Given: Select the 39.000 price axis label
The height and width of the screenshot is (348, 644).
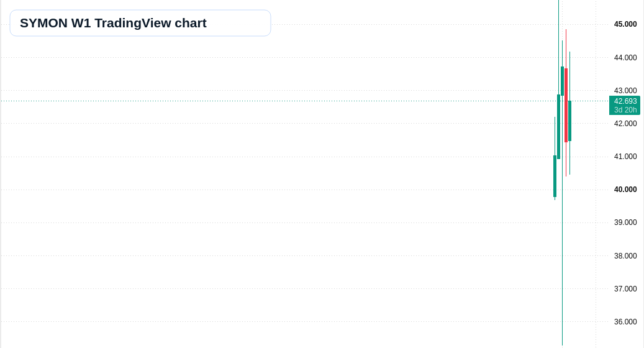Looking at the screenshot, I should click(625, 222).
